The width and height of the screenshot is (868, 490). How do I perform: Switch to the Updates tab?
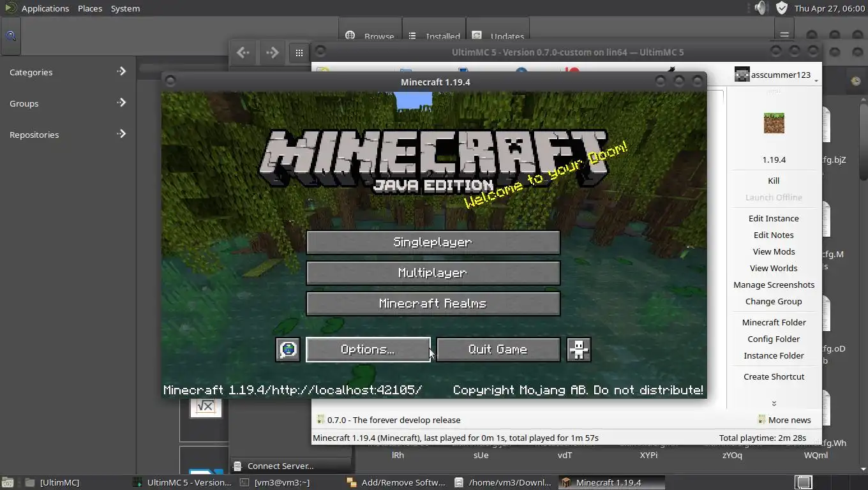click(499, 36)
